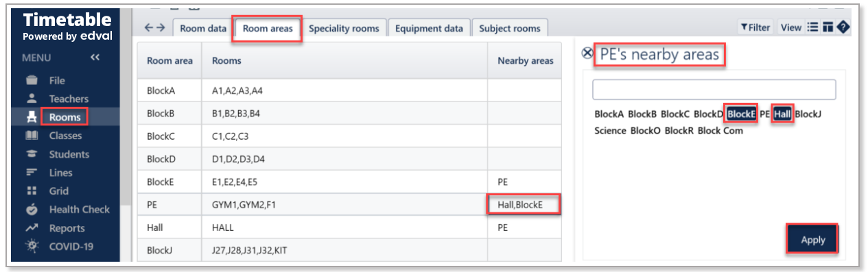
Task: Click Apply to save nearby areas
Action: click(812, 240)
